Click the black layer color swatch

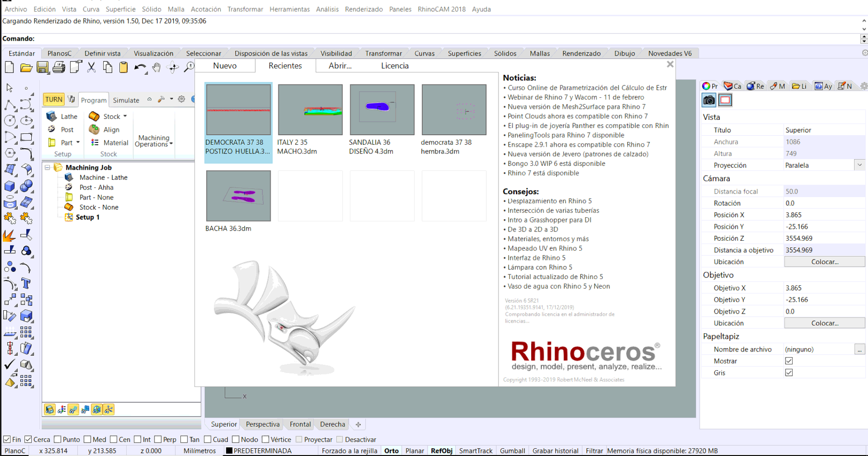229,451
